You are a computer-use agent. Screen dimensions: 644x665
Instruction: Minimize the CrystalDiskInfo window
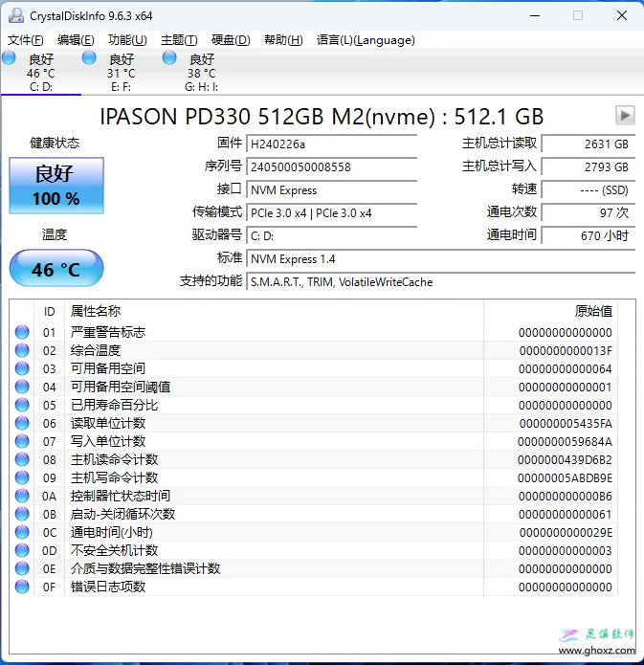[x=535, y=15]
